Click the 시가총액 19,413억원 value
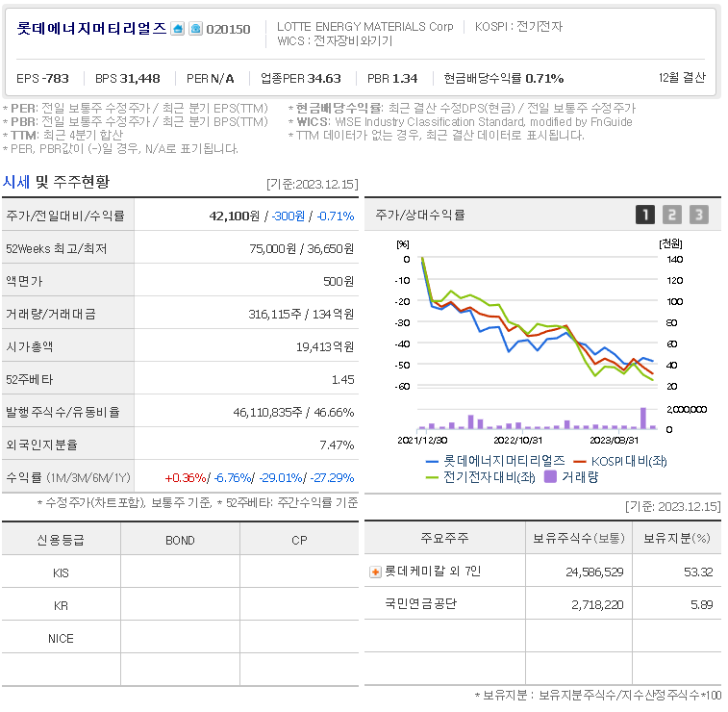 (325, 347)
